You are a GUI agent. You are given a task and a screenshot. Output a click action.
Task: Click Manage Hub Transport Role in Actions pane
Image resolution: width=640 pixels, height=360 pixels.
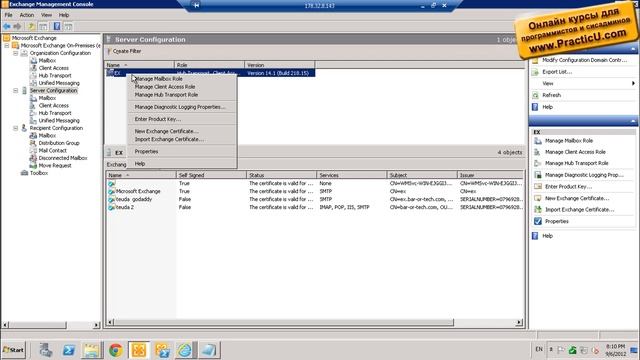click(x=576, y=163)
